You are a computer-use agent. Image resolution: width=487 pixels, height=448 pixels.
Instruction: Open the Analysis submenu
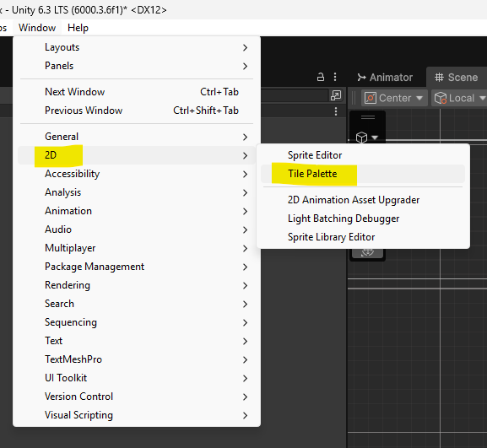coord(137,192)
